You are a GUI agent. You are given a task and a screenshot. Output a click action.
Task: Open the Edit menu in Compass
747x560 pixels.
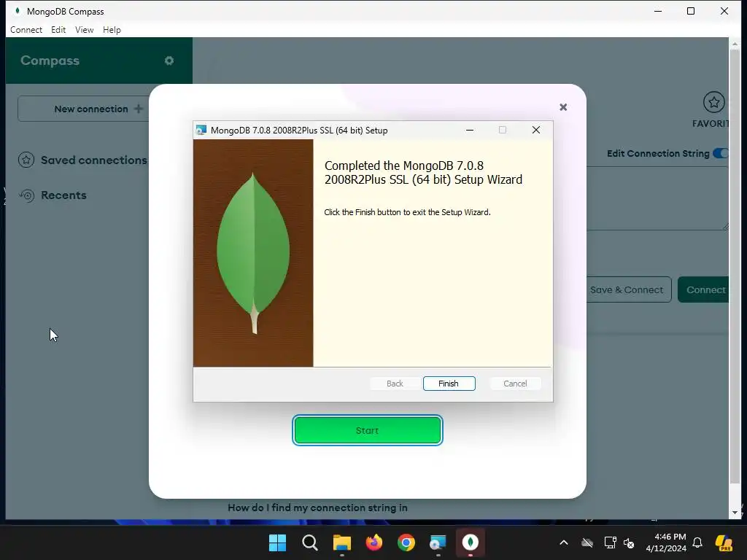click(x=58, y=29)
